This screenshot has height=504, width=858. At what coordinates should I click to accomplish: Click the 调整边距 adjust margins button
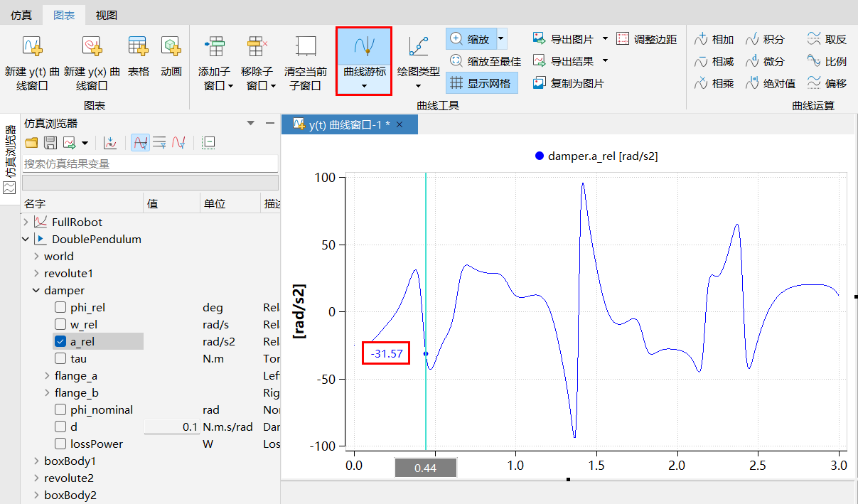623,39
